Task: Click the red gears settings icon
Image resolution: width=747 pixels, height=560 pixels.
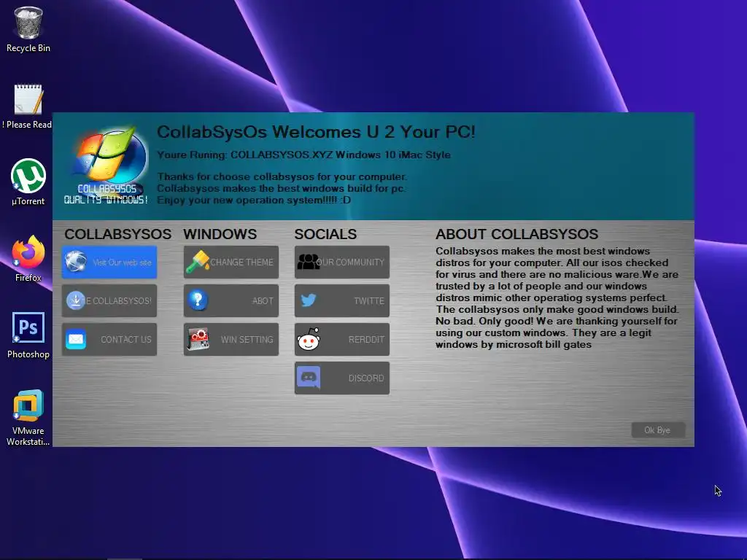Action: coord(198,338)
